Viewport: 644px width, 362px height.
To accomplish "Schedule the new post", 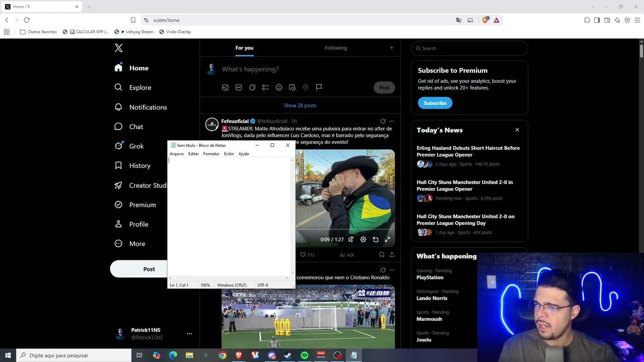I will pos(292,87).
